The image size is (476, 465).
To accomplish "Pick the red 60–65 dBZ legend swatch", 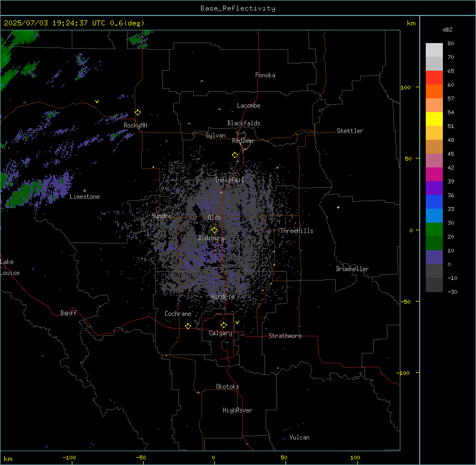I will (x=434, y=78).
